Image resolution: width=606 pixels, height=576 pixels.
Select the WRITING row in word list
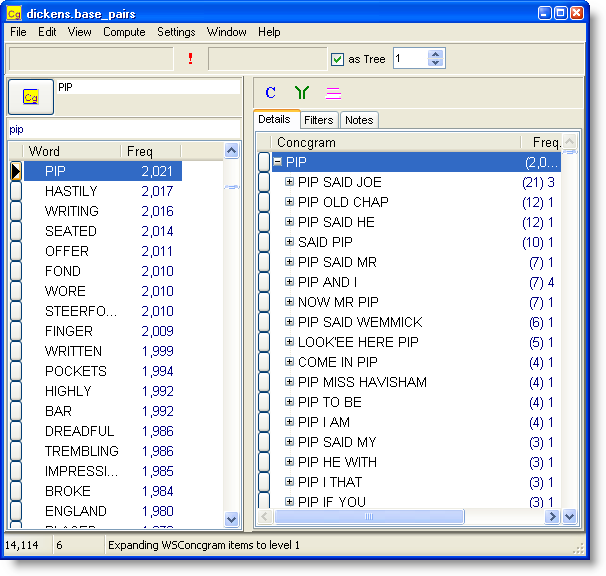click(103, 211)
